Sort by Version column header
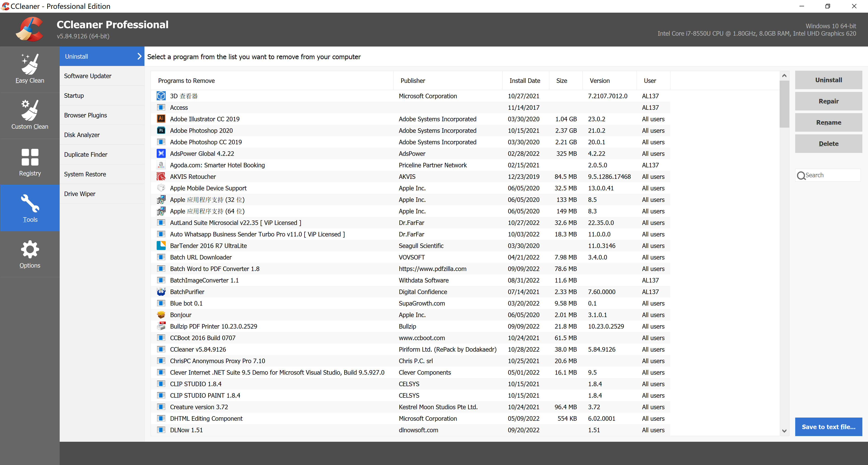The image size is (868, 465). pos(610,80)
